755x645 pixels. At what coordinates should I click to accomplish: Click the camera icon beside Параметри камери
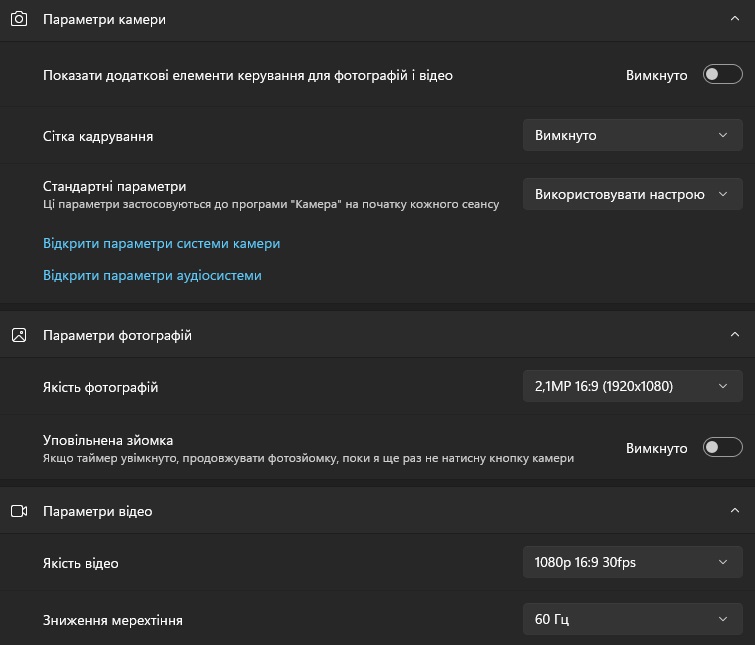click(x=19, y=19)
